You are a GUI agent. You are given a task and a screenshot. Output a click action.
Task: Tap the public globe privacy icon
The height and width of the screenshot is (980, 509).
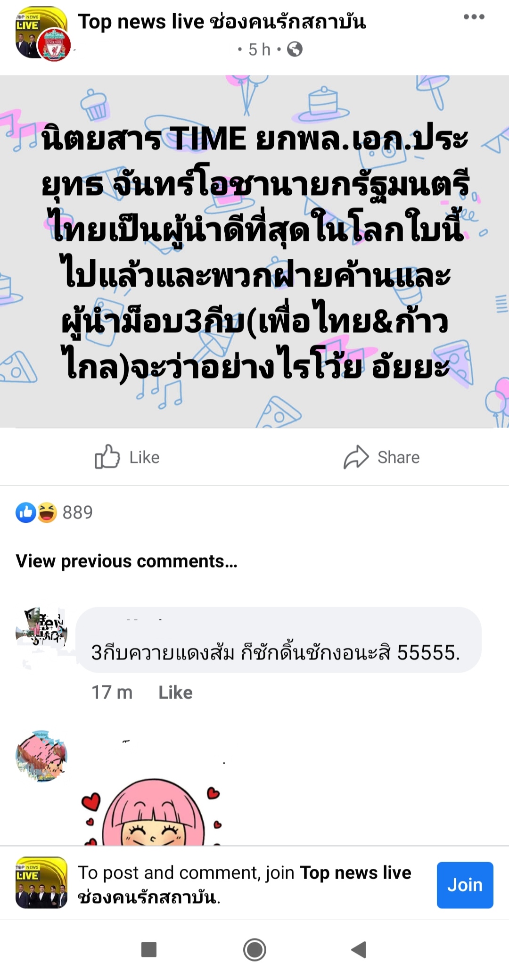point(295,49)
